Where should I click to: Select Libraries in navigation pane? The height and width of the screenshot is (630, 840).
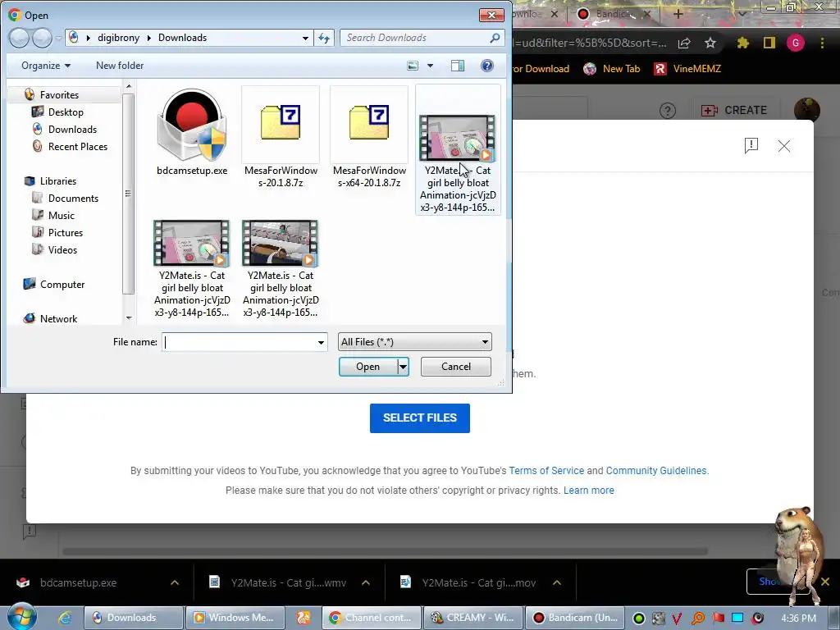coord(58,181)
